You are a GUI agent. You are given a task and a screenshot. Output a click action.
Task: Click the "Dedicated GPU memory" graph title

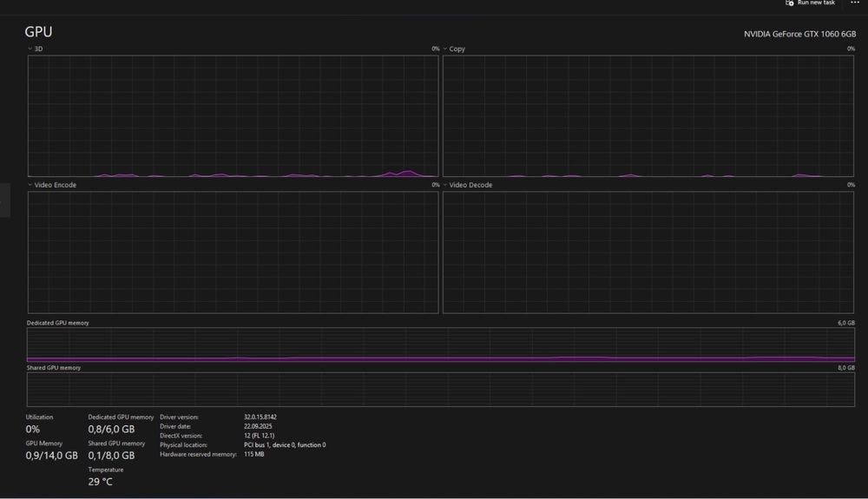click(57, 323)
